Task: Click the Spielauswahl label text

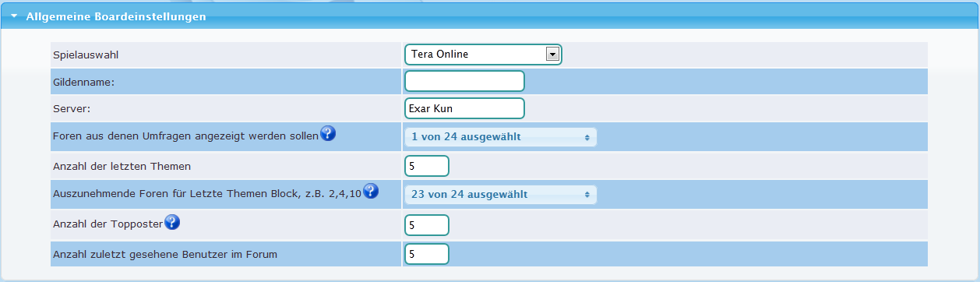Action: (86, 55)
